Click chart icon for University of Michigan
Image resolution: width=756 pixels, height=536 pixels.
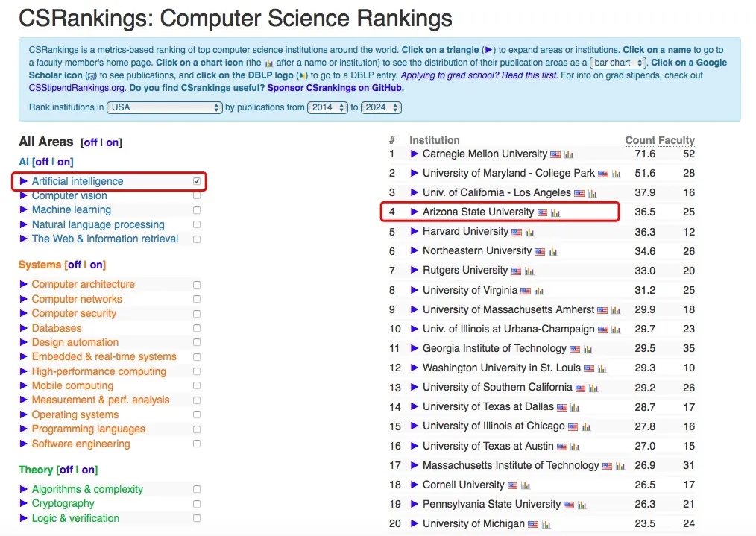coord(546,525)
